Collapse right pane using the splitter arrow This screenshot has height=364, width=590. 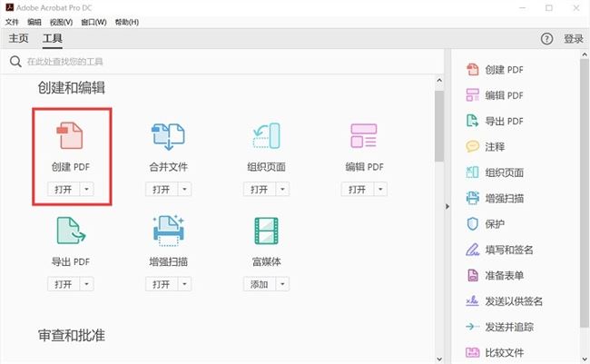click(x=446, y=207)
